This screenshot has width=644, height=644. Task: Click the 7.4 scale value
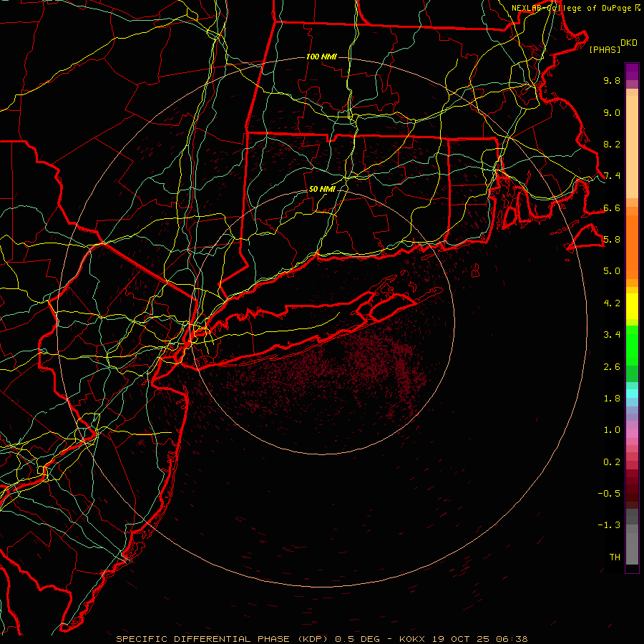(x=612, y=176)
